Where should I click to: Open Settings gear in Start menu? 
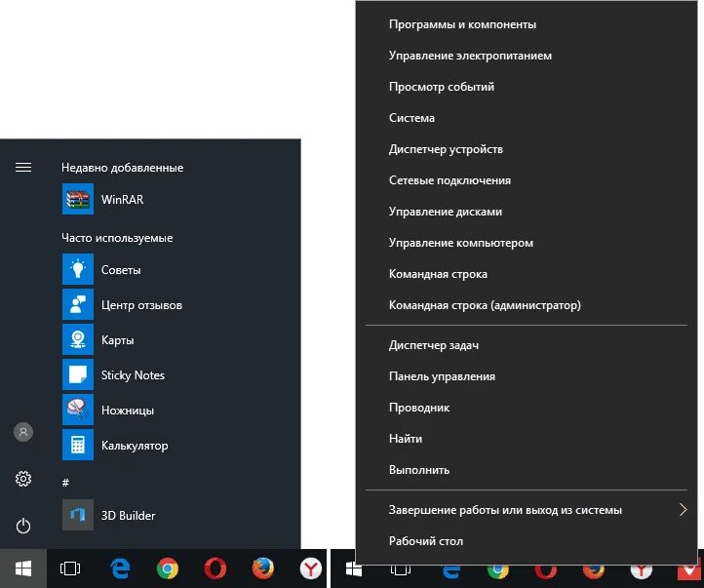coord(23,479)
